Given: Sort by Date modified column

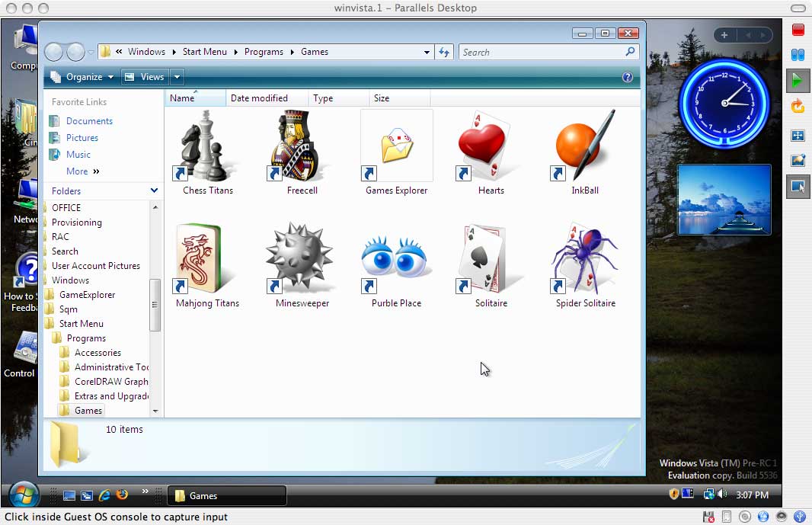Looking at the screenshot, I should (267, 98).
